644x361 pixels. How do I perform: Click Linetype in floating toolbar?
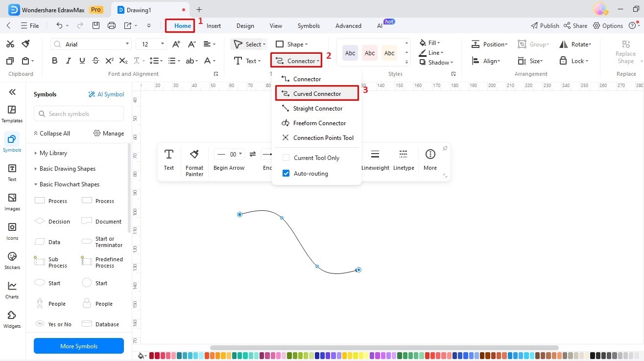tap(404, 159)
